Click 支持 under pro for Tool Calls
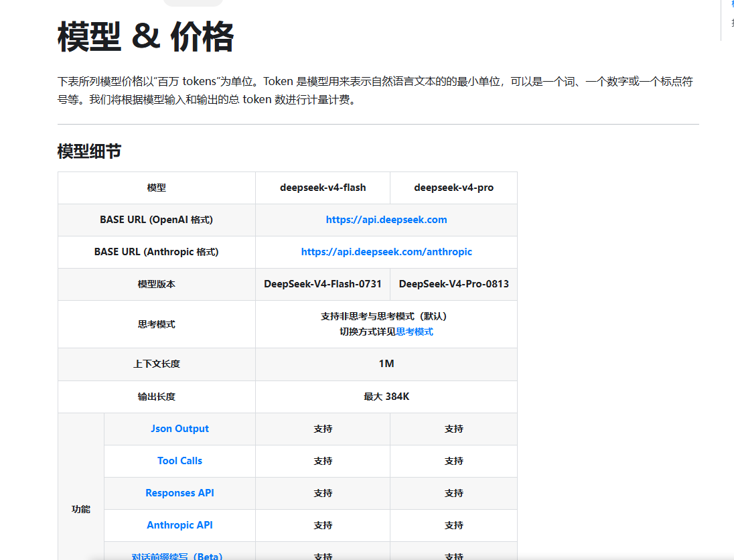The image size is (734, 560). pyautogui.click(x=453, y=462)
